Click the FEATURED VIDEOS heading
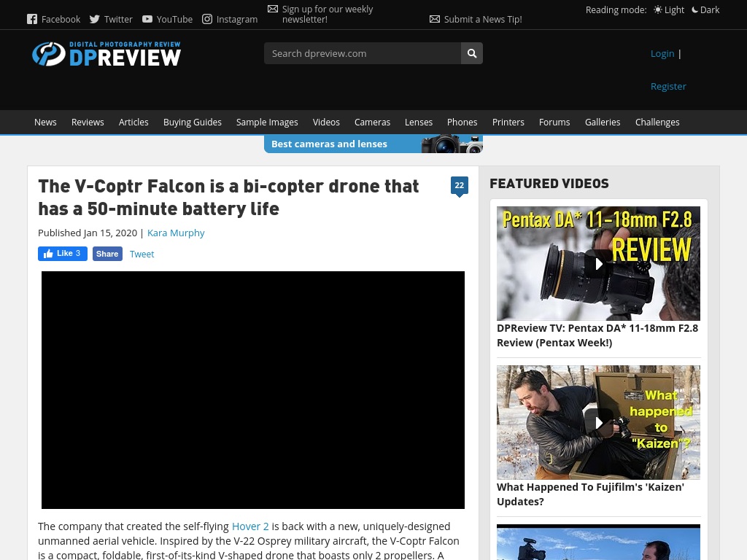The image size is (747, 560). pos(549,184)
